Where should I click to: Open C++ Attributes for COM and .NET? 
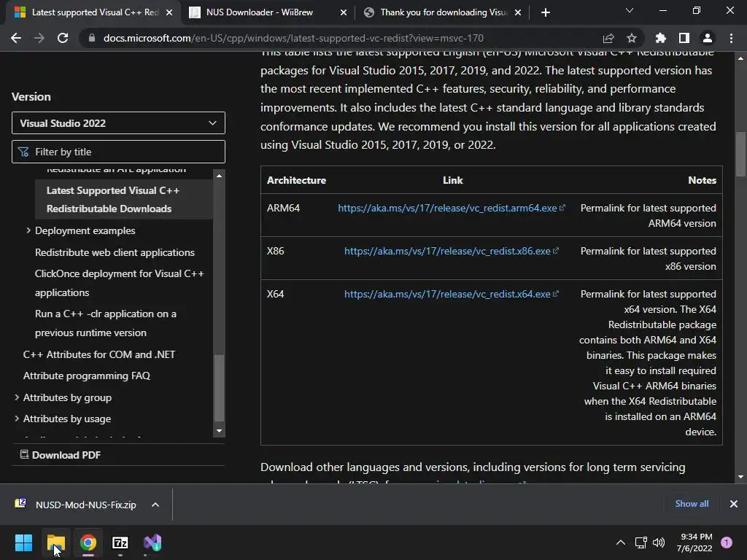(99, 355)
